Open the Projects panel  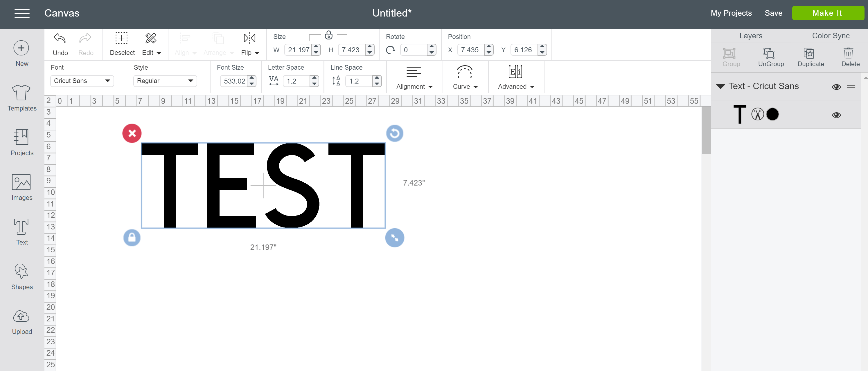(x=22, y=142)
